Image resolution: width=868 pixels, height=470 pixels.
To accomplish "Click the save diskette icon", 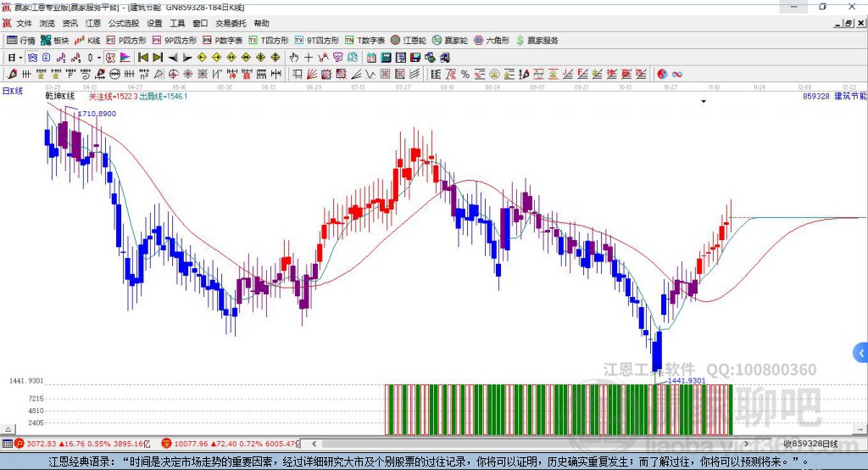I will [x=415, y=57].
